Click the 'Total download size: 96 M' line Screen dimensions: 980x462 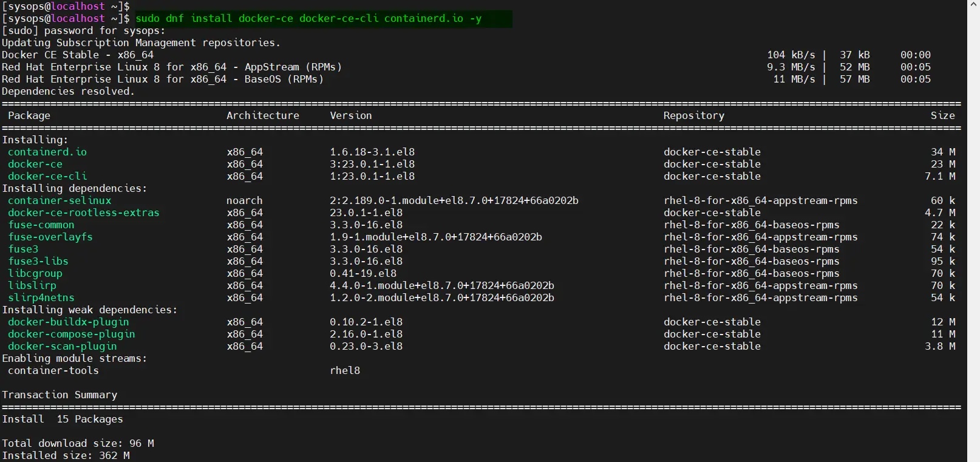[x=78, y=443]
